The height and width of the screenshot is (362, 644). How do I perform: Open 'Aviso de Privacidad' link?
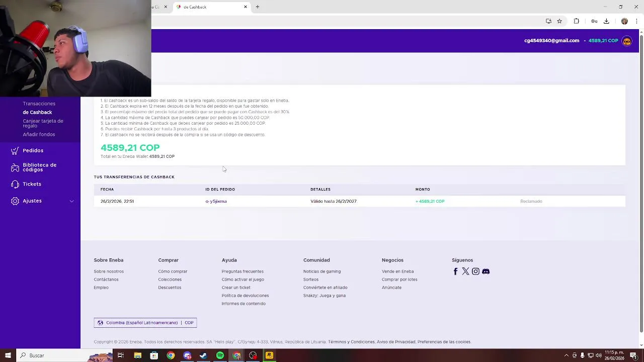[x=396, y=342]
